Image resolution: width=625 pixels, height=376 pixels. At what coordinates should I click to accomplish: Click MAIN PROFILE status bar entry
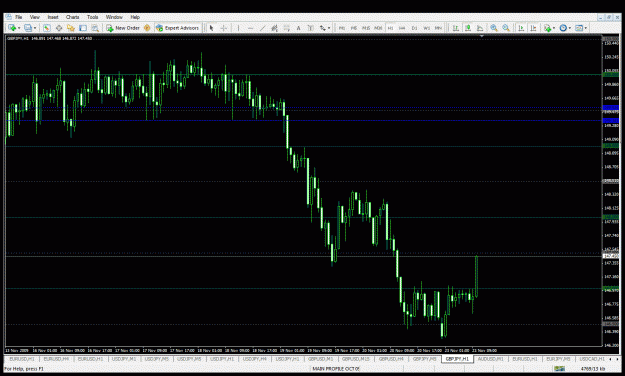(x=336, y=369)
